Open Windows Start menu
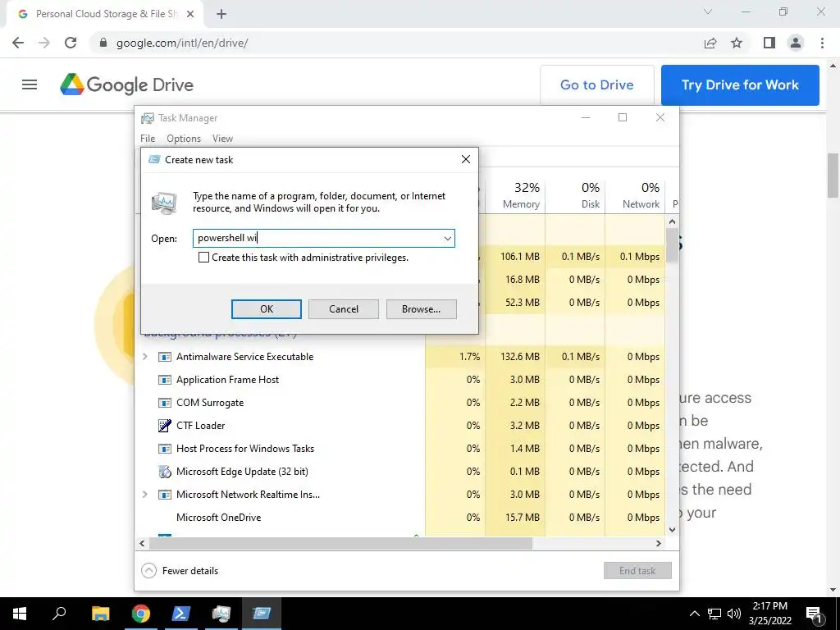The height and width of the screenshot is (630, 840). [20, 614]
